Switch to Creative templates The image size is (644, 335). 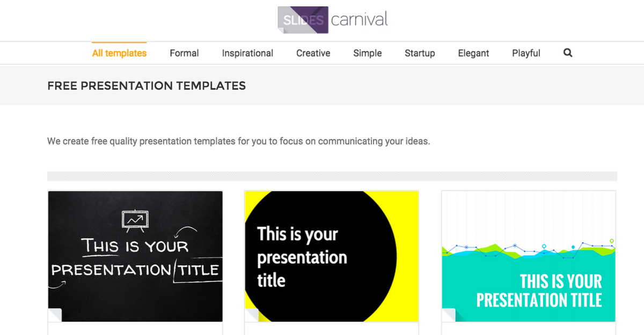click(313, 53)
